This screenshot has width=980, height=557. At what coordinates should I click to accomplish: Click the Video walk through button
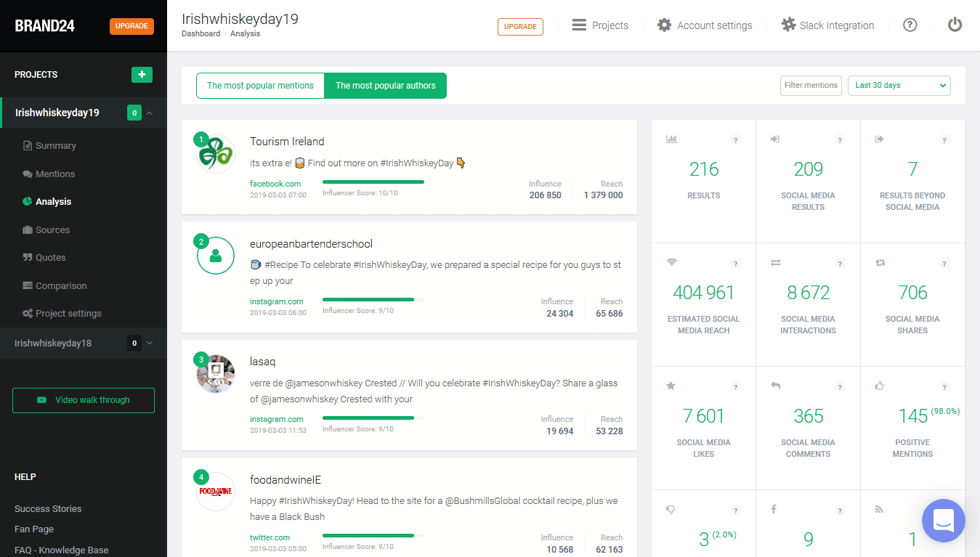84,400
